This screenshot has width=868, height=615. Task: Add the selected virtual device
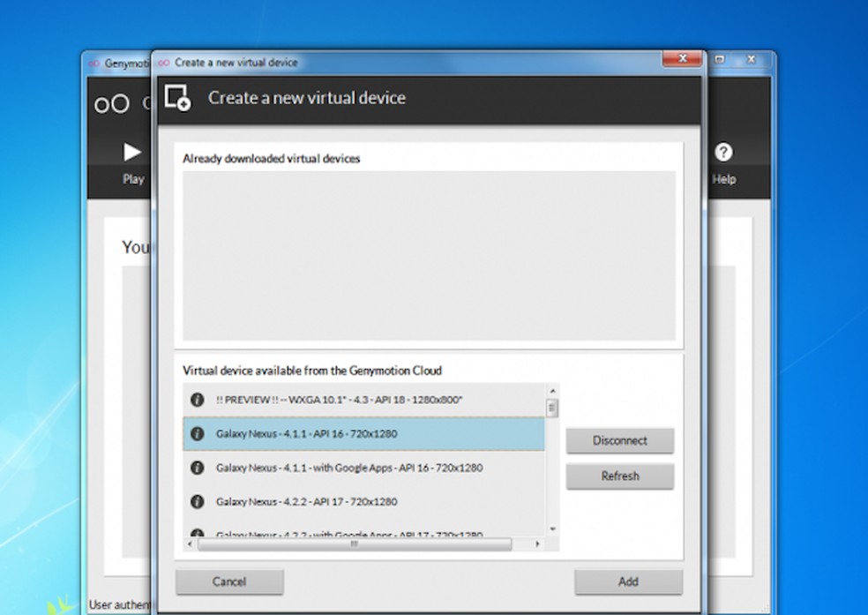[628, 581]
